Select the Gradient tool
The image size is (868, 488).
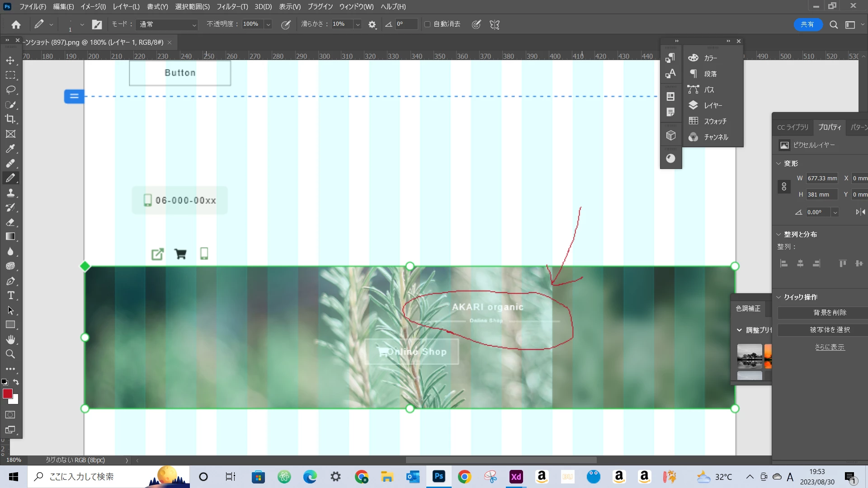(x=10, y=236)
